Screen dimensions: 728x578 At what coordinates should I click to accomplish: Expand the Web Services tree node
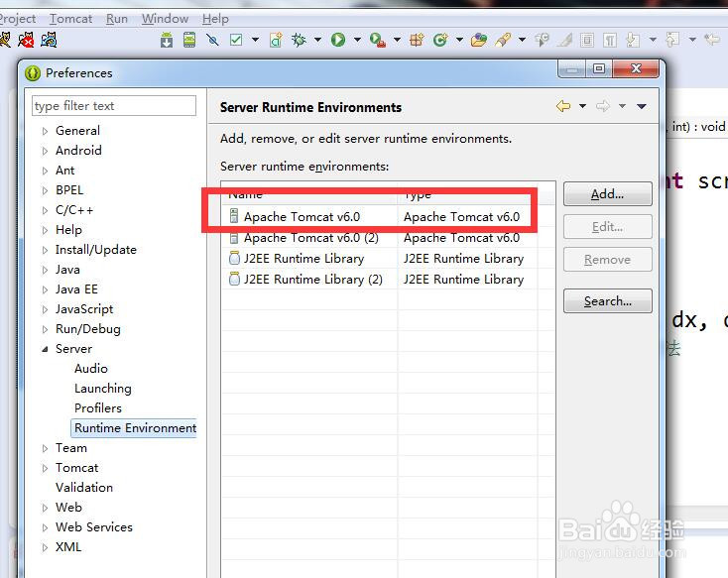coord(45,527)
